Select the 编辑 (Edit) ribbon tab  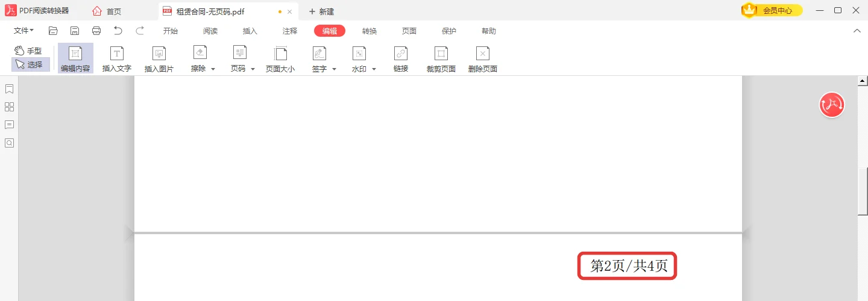330,31
